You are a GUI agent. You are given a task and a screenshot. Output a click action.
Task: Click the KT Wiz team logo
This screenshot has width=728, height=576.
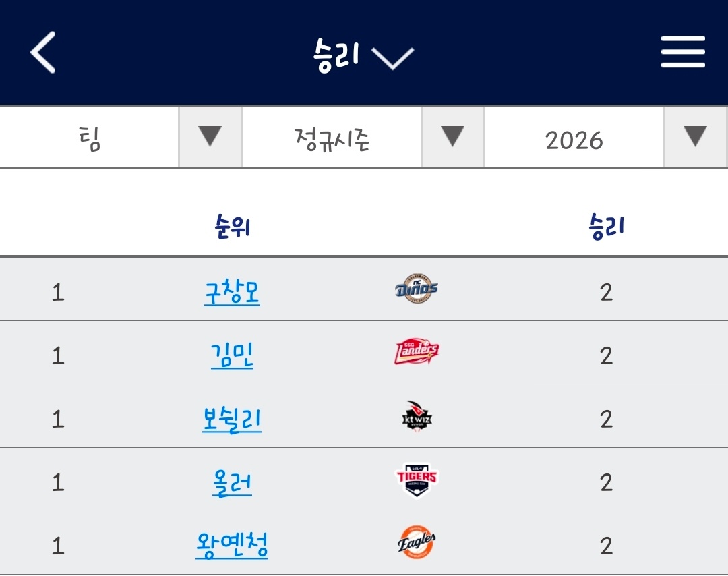[416, 415]
